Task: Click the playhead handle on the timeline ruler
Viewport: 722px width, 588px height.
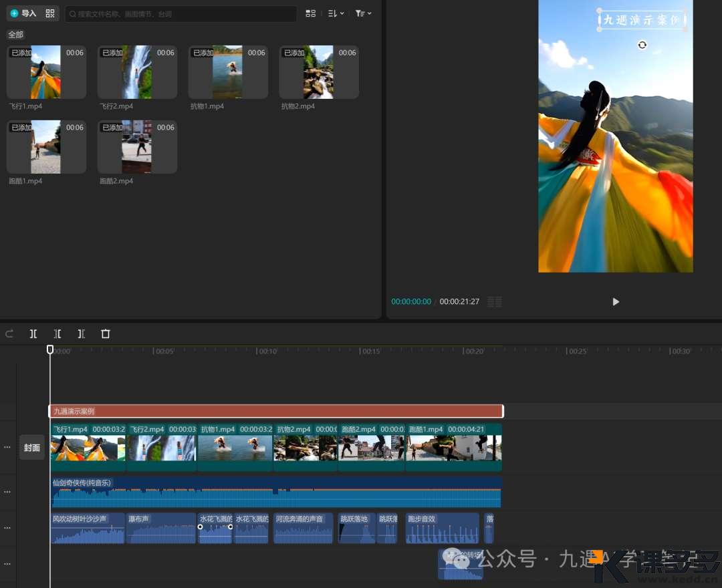Action: pos(50,349)
